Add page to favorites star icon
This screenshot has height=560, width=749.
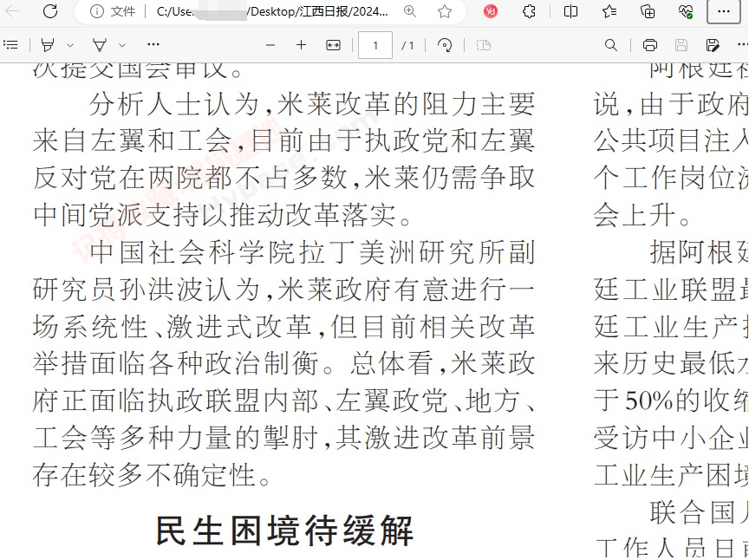(x=444, y=11)
